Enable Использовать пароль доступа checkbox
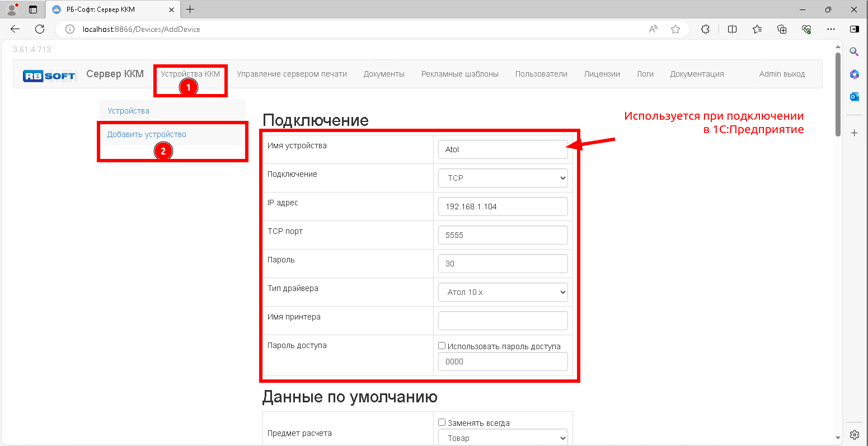Viewport: 868px width, 446px height. pyautogui.click(x=442, y=346)
